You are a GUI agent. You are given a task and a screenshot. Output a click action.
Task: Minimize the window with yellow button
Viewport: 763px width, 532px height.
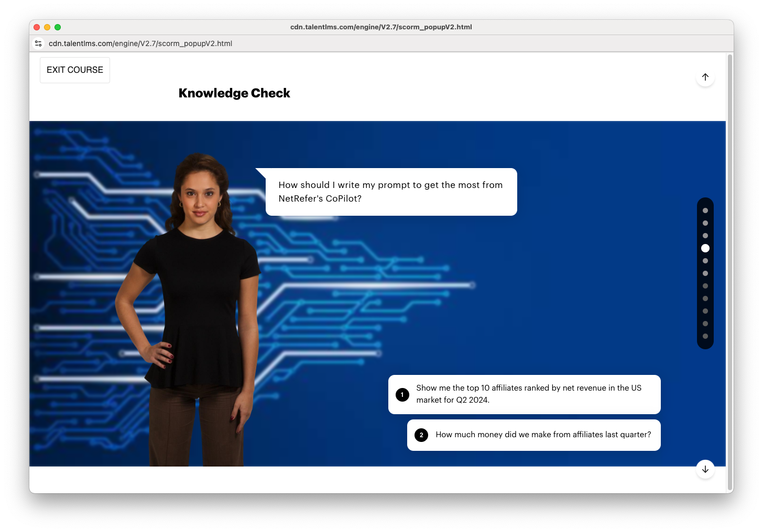pos(47,27)
